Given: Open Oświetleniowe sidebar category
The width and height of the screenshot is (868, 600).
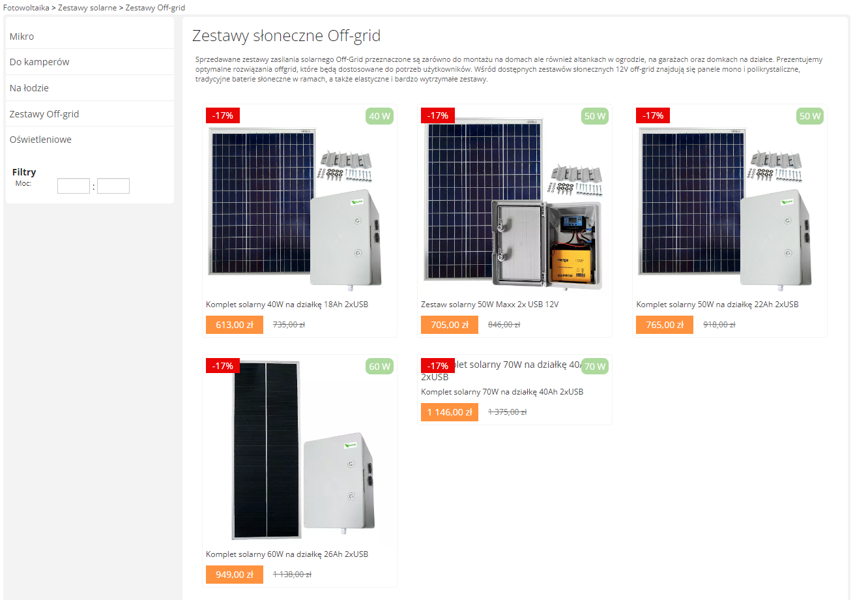Looking at the screenshot, I should [x=40, y=140].
